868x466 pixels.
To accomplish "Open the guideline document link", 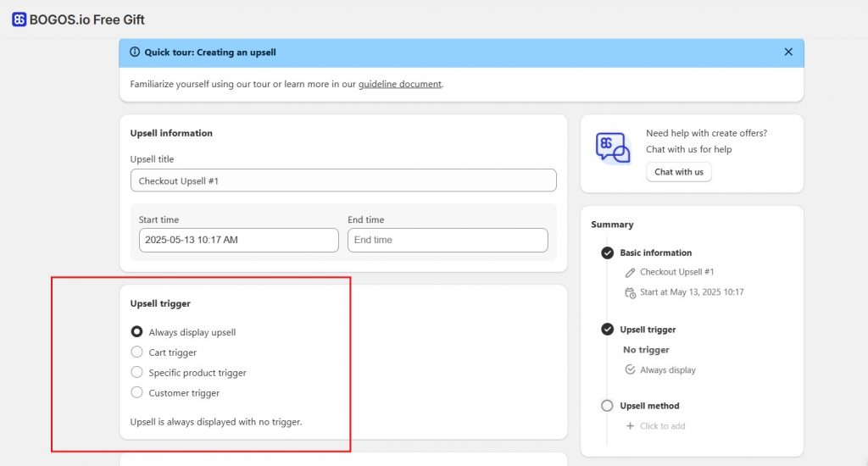I will click(x=399, y=84).
